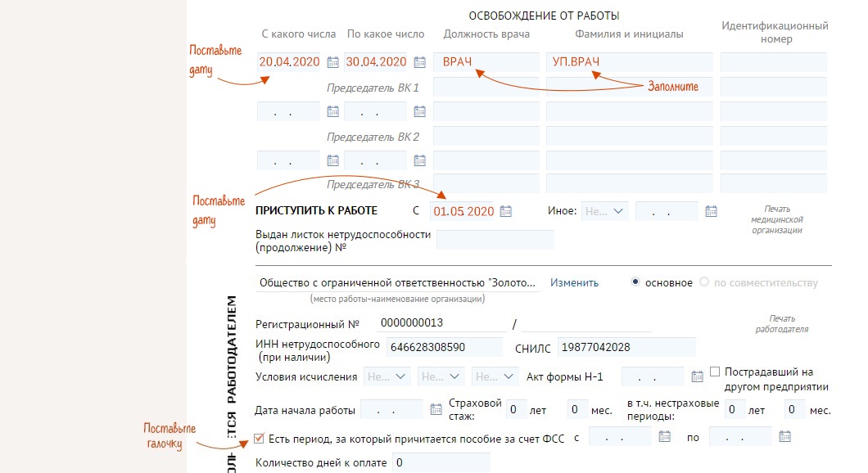Click the СНИЛС field with 19877042028
The width and height of the screenshot is (868, 473).
tap(626, 347)
